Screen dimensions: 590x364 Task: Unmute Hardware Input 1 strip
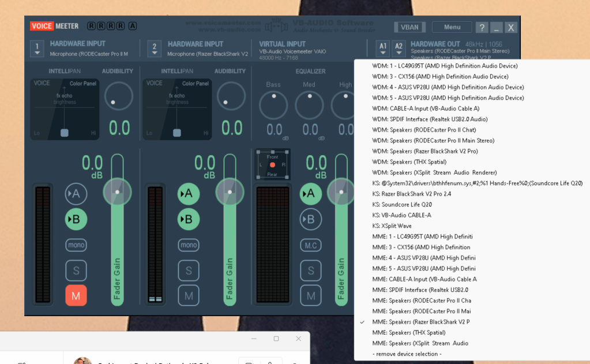click(x=76, y=295)
